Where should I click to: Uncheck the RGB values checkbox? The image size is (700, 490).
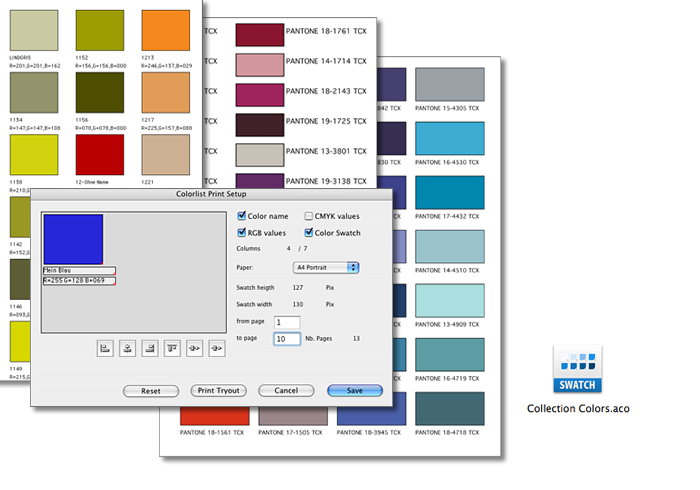[x=242, y=233]
